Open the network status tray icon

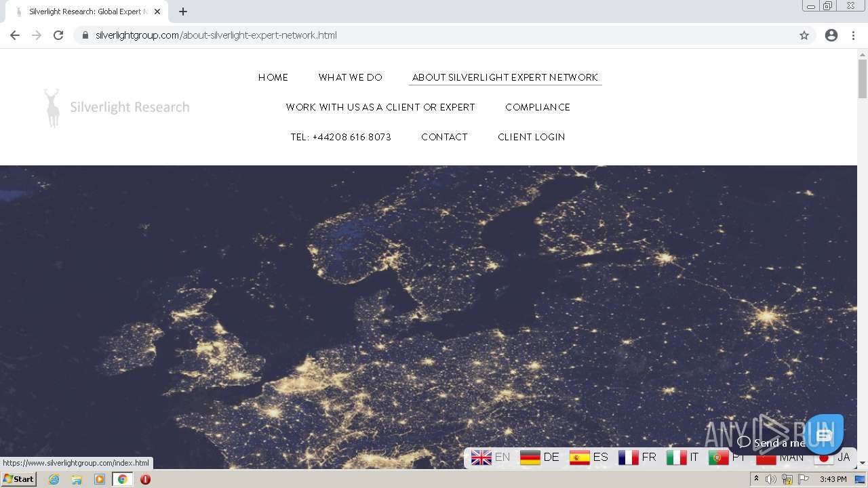coord(787,479)
